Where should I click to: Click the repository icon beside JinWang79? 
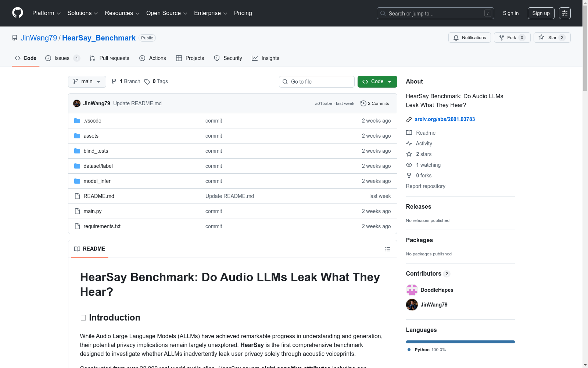click(15, 38)
